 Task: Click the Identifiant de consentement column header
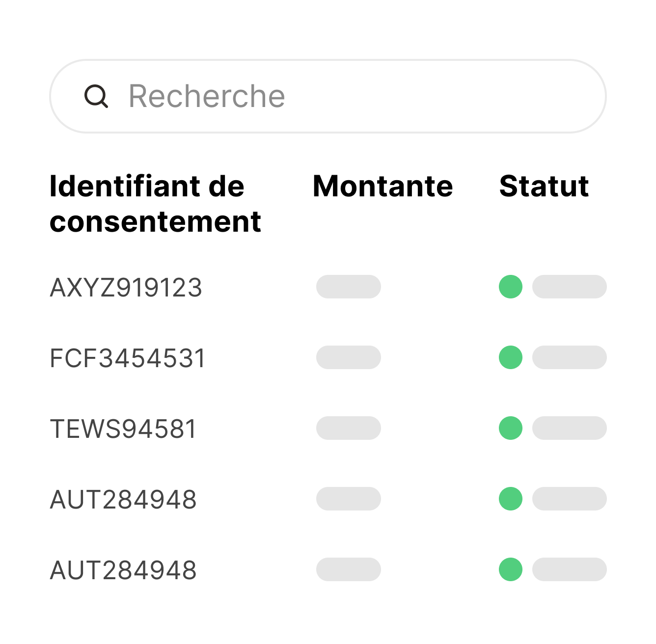(x=155, y=204)
